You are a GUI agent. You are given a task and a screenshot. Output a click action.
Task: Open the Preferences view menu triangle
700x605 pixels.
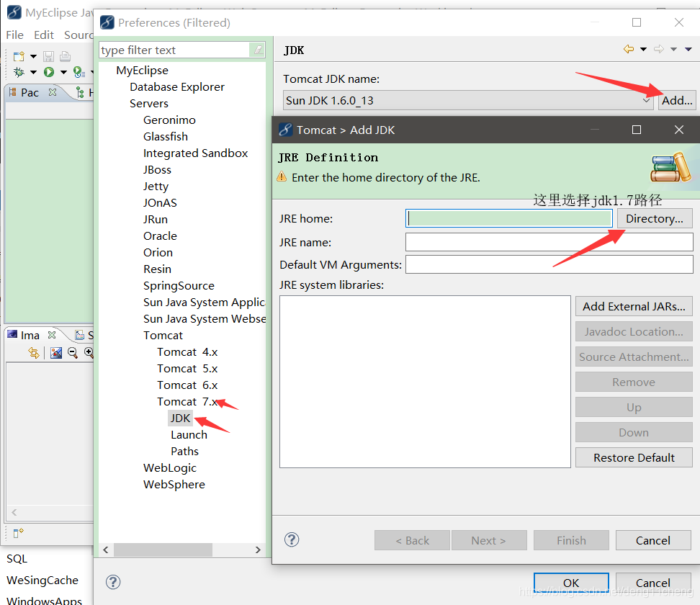[x=688, y=49]
